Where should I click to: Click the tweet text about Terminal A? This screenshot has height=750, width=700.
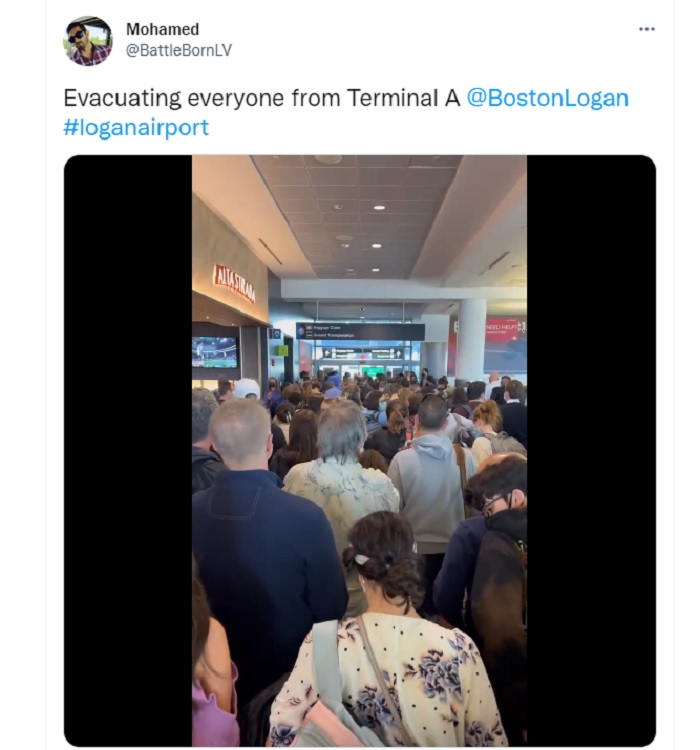(262, 98)
